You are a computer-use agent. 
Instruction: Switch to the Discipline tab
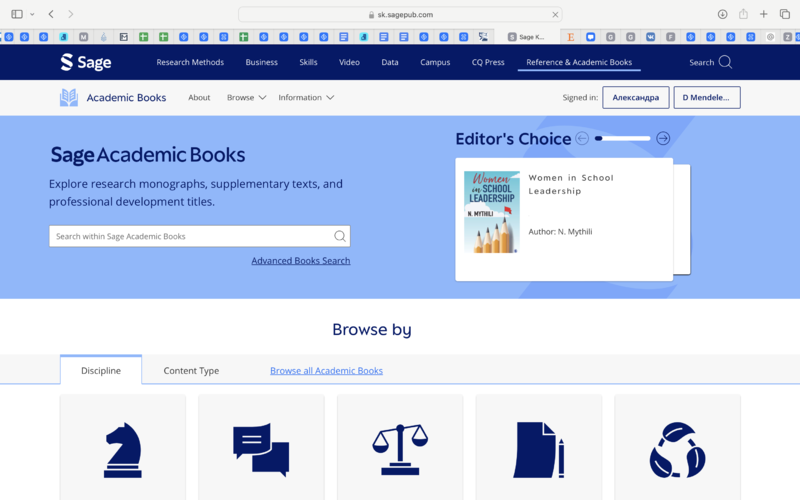101,370
